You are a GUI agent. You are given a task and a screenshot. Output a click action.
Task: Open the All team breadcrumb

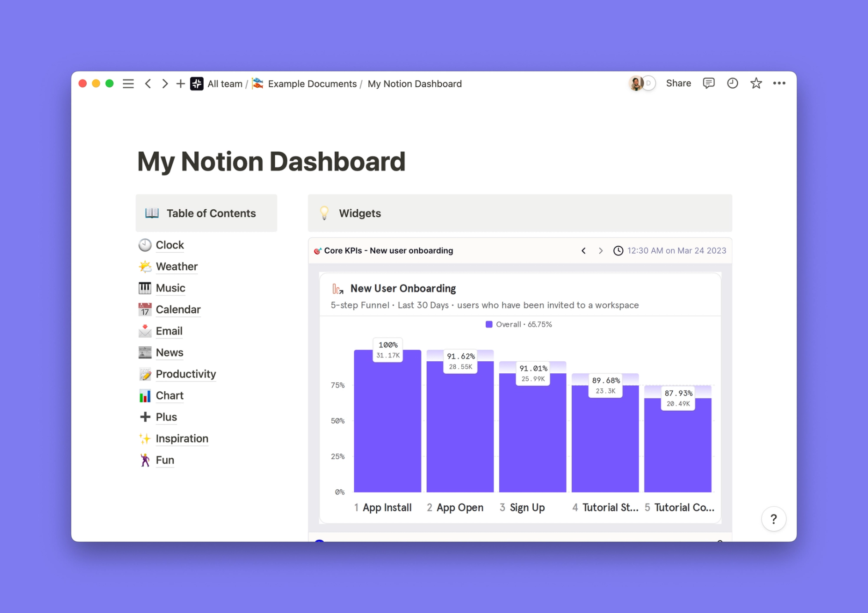(225, 84)
